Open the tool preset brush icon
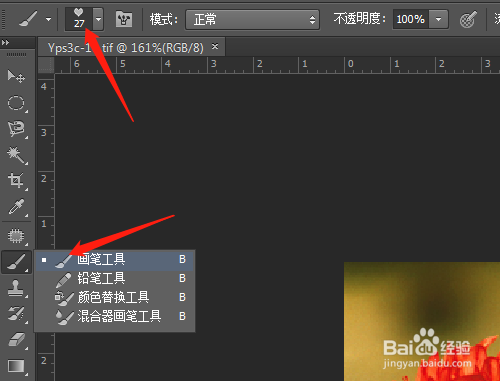The height and width of the screenshot is (381, 500). tap(28, 19)
